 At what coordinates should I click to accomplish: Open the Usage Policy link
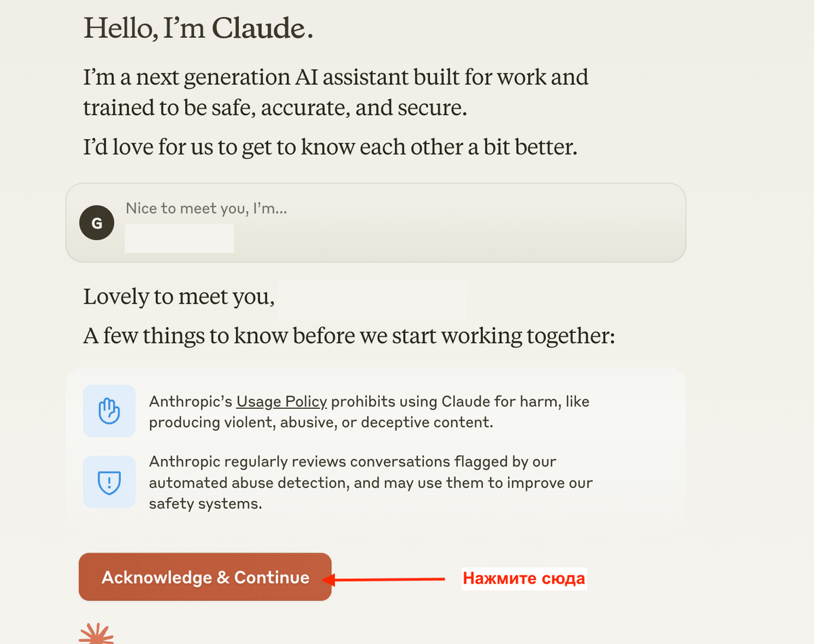(x=282, y=401)
